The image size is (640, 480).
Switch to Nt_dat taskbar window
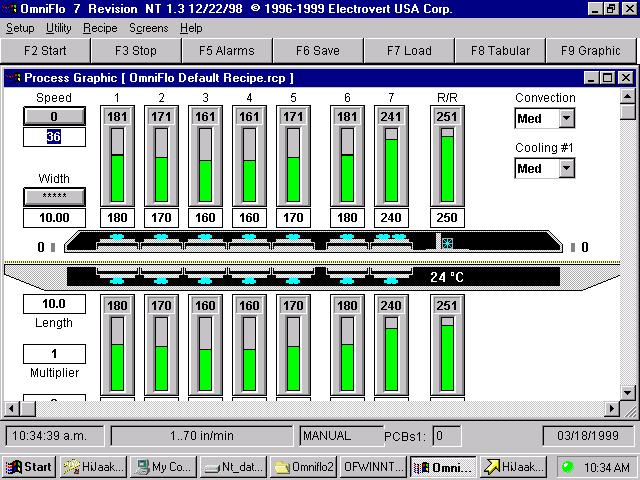pyautogui.click(x=233, y=467)
